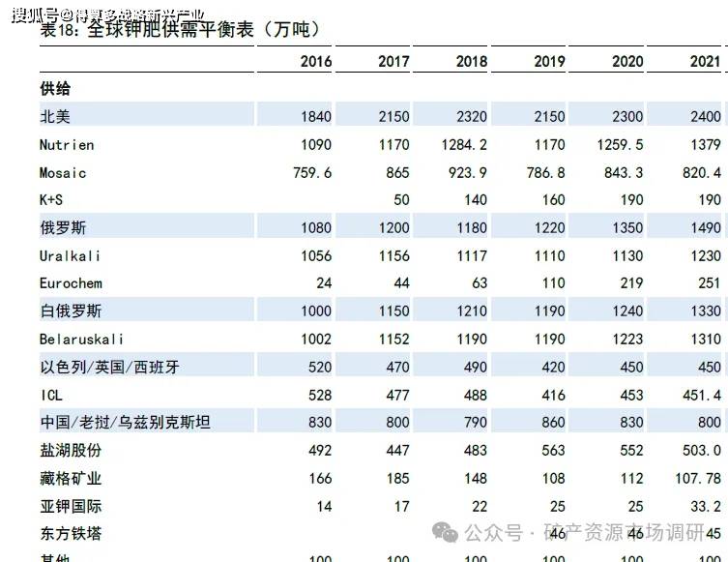
Task: Select Belaruskali 2017 value 1152
Action: tap(394, 340)
